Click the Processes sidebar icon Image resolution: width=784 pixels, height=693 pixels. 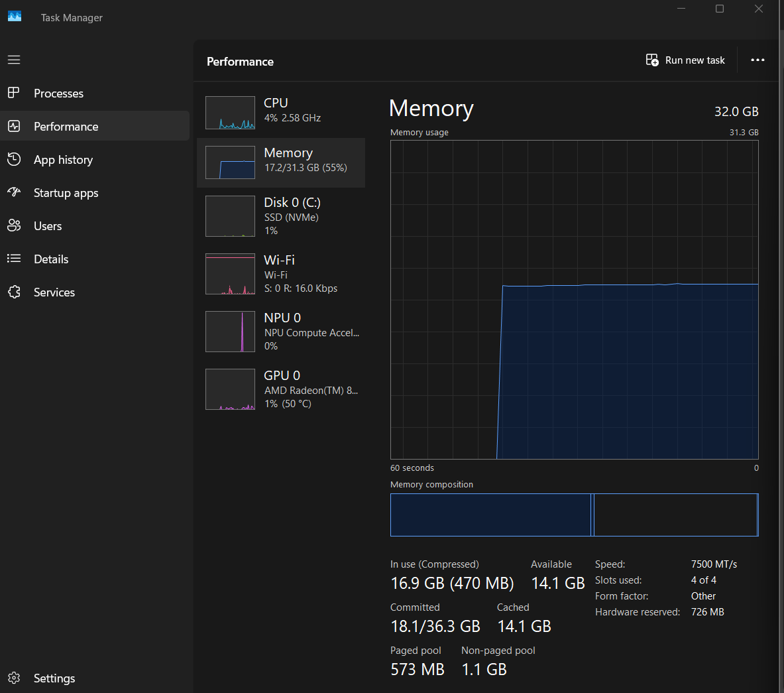pos(14,93)
